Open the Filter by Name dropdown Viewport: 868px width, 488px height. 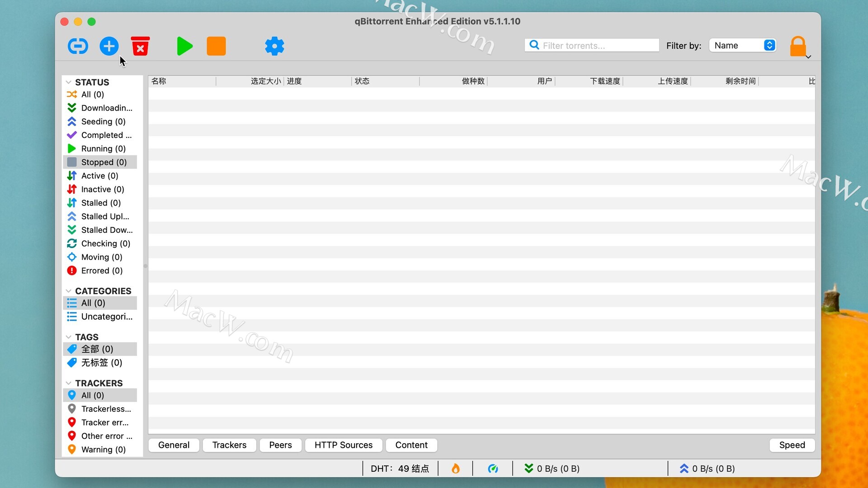[x=743, y=45]
